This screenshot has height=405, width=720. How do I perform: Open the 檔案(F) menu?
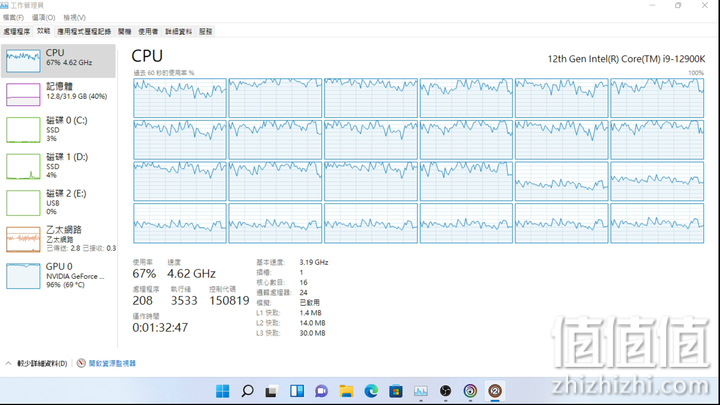click(13, 17)
